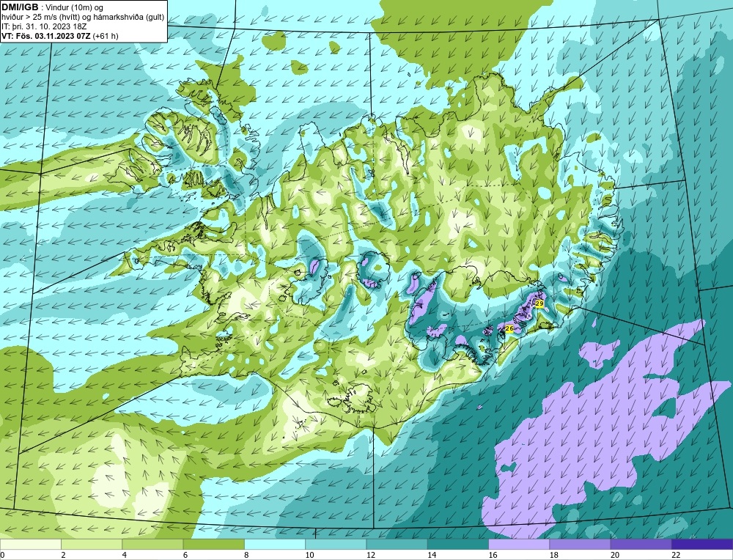Select the 22+ m/s dark indigo swatch

click(x=702, y=544)
